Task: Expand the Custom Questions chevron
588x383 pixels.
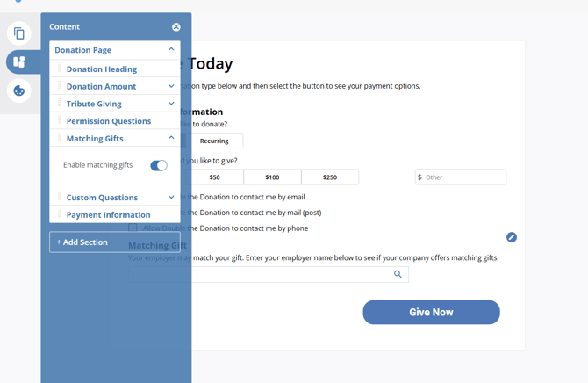Action: point(171,198)
